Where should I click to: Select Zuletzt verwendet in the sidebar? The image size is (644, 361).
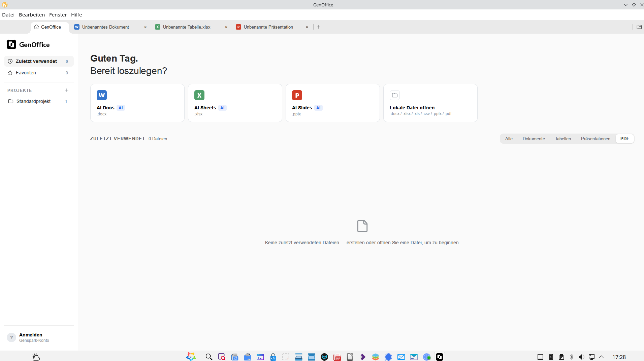39,61
